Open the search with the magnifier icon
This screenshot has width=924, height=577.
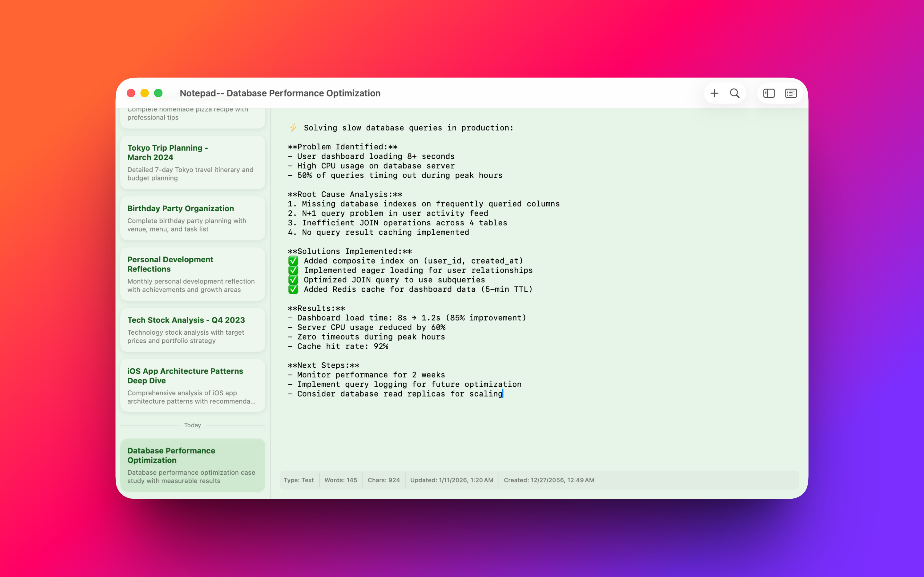point(735,93)
